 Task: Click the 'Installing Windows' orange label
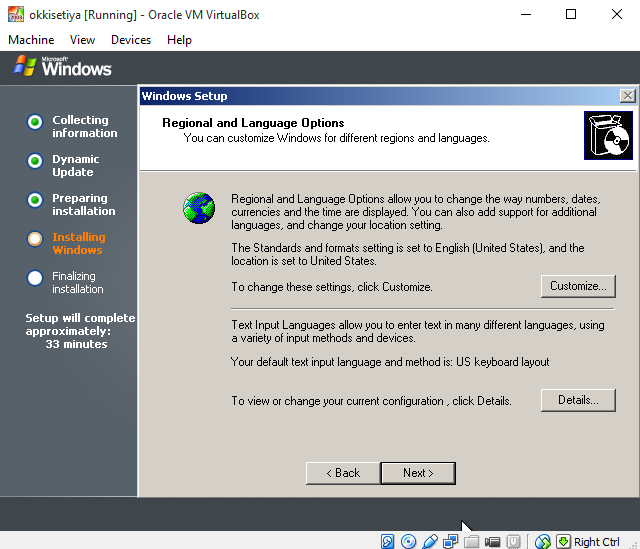click(79, 243)
